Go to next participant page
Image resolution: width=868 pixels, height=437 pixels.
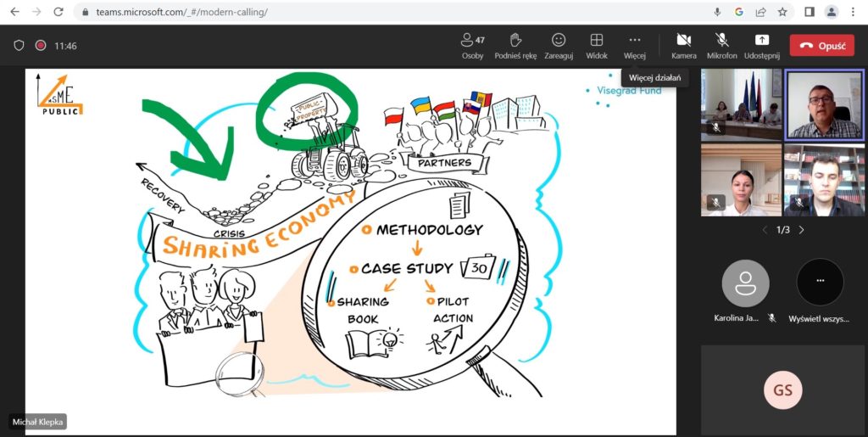pos(801,230)
